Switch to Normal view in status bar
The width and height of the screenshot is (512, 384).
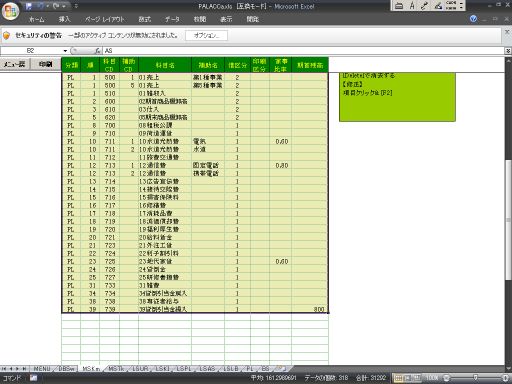point(398,378)
